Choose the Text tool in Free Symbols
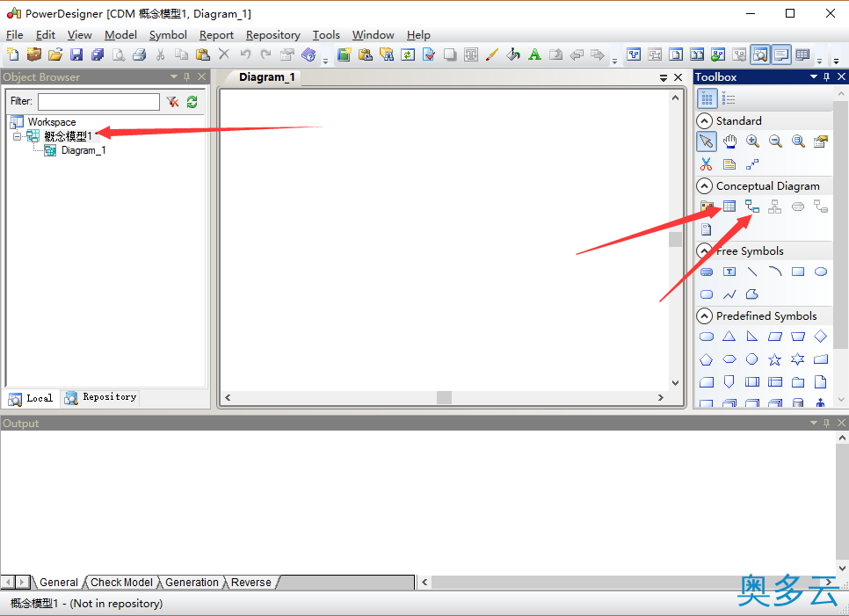This screenshot has height=616, width=849. click(729, 272)
